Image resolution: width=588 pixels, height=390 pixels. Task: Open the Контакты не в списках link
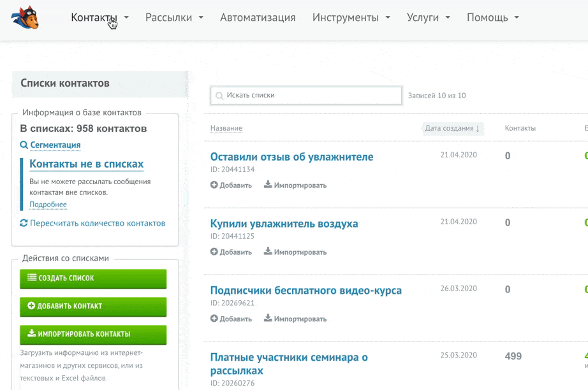pyautogui.click(x=86, y=164)
